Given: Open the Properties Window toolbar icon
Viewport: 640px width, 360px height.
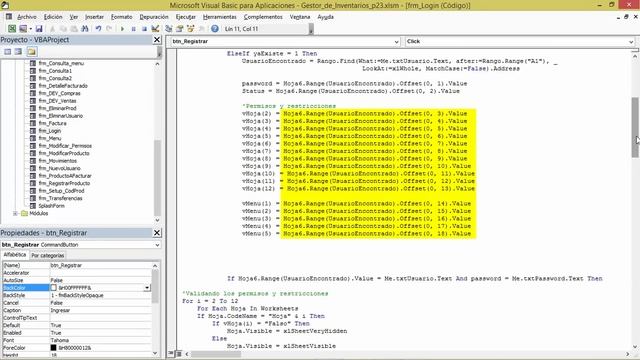Looking at the screenshot, I should pos(180,29).
